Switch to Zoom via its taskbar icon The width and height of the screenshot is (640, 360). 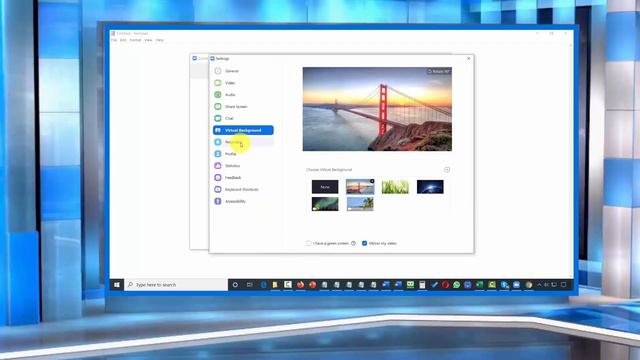(x=516, y=285)
